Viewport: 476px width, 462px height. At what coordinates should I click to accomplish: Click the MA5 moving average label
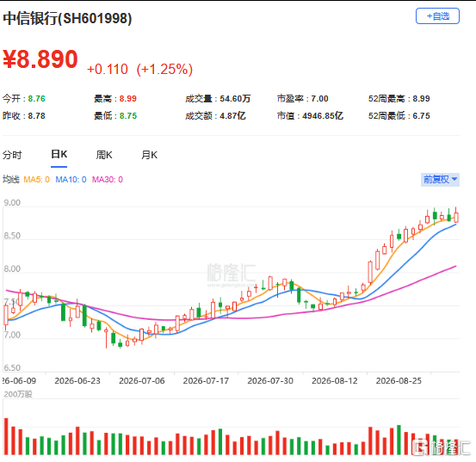pyautogui.click(x=36, y=180)
